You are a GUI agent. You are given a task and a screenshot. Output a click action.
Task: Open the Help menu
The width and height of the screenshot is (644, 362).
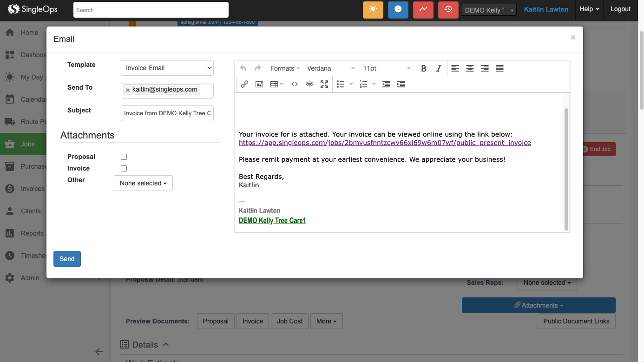click(x=589, y=9)
